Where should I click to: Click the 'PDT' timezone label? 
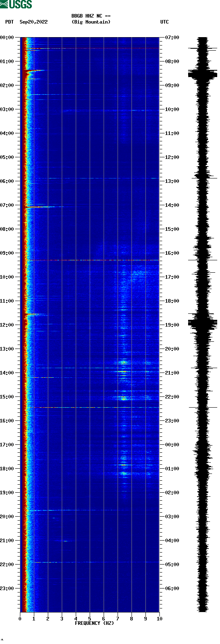10,22
